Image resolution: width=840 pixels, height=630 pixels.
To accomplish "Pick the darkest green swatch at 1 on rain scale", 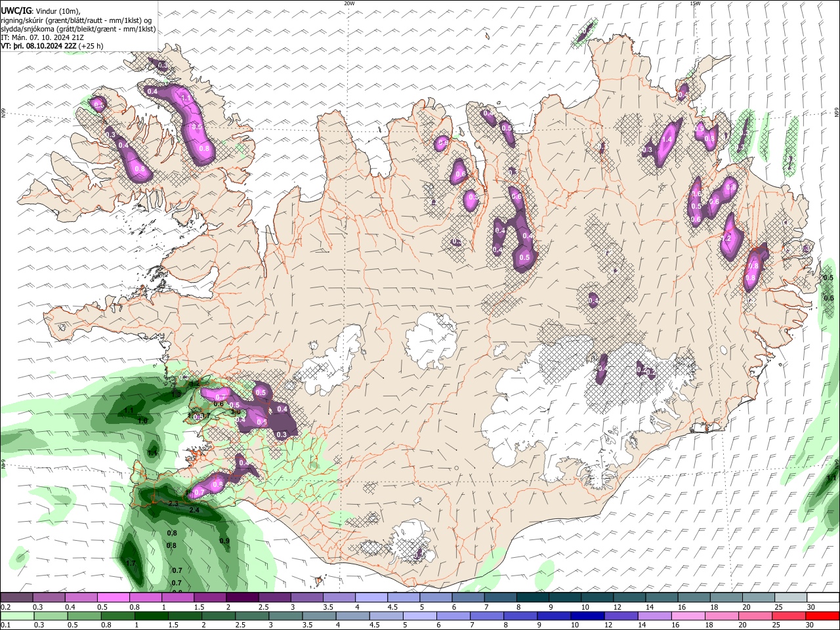I will pos(150,616).
